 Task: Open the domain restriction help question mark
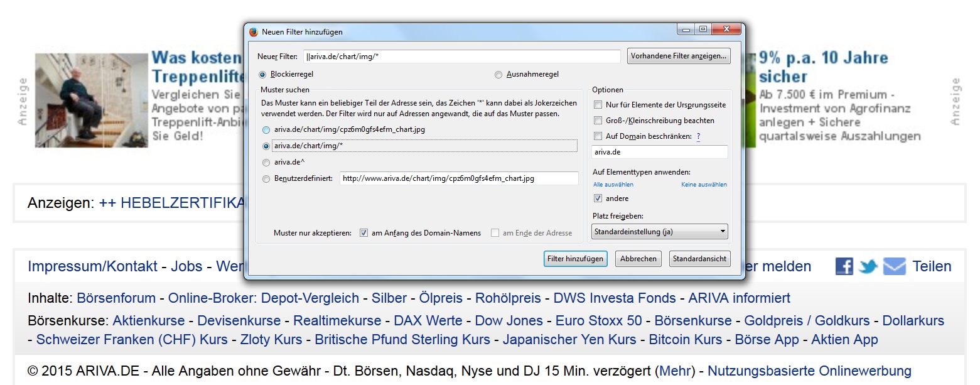pyautogui.click(x=698, y=136)
